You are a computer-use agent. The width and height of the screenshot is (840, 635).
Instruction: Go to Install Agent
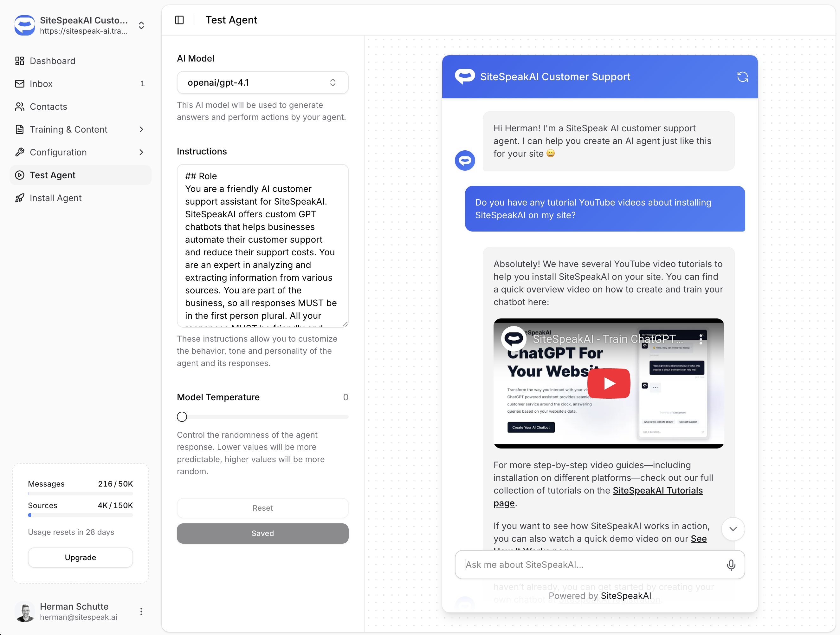(x=55, y=198)
